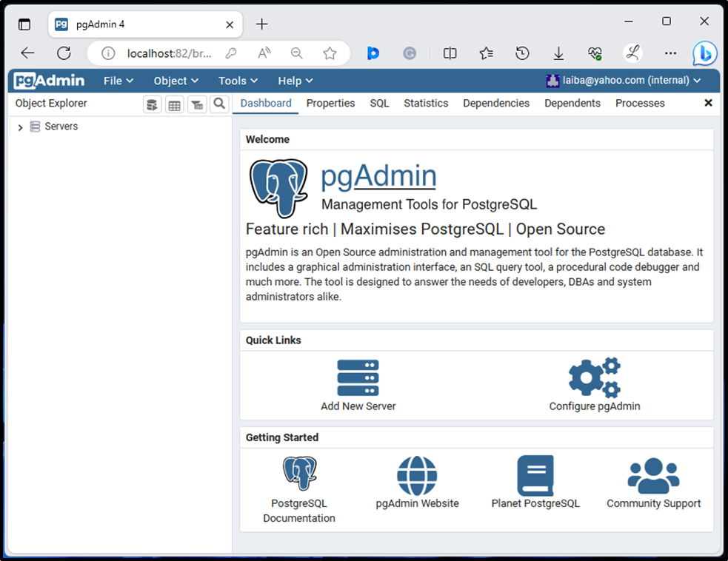
Task: Open the File menu
Action: click(x=118, y=81)
